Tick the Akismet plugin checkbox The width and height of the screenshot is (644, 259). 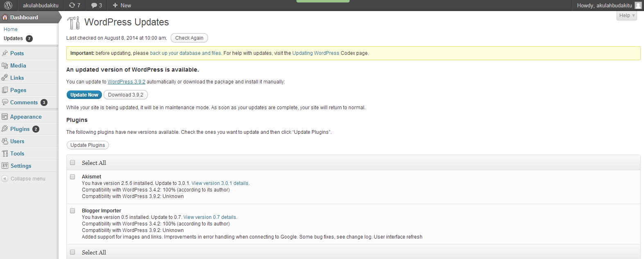(72, 177)
